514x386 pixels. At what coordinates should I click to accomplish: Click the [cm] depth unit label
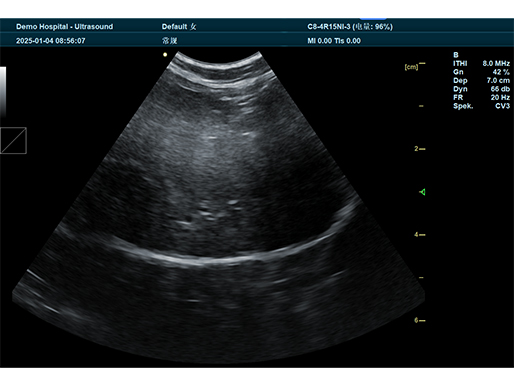click(x=411, y=67)
